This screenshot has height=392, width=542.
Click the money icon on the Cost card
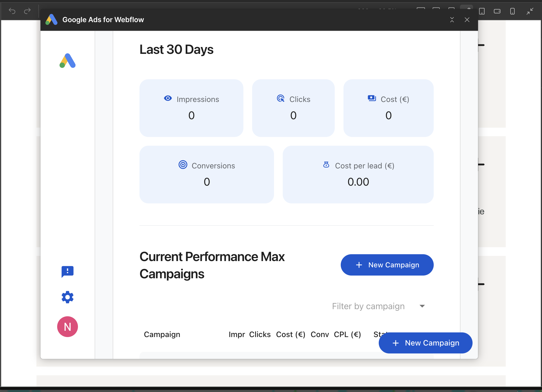(372, 98)
